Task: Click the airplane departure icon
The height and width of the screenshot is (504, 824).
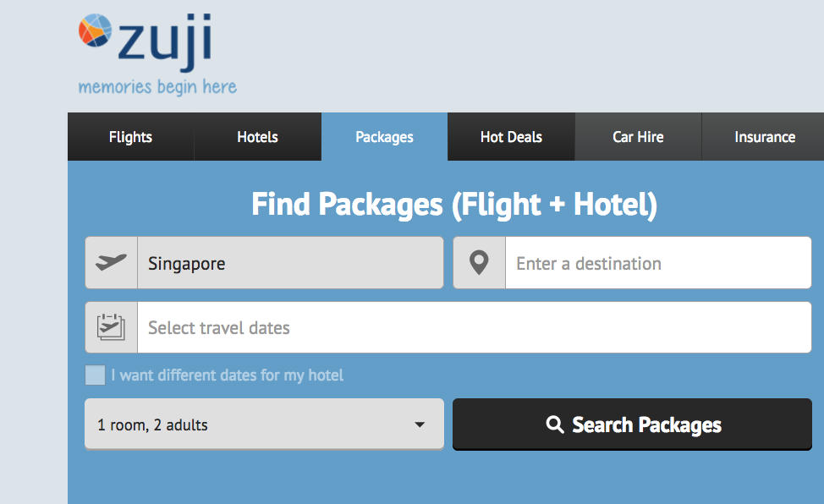Action: (111, 261)
